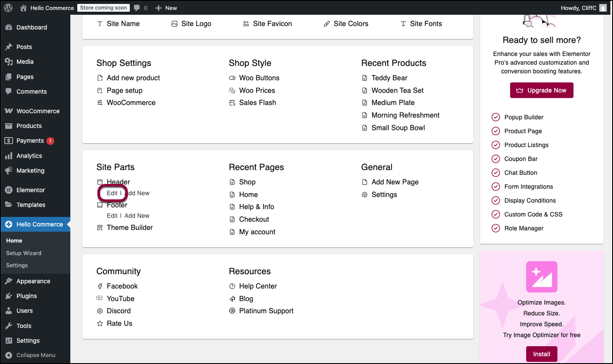Select the Home submenu item
The image size is (613, 364).
click(x=14, y=240)
